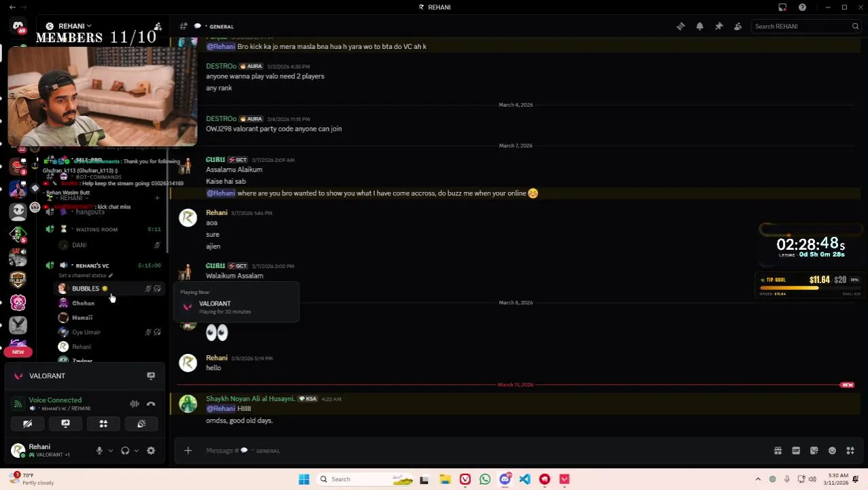Click the taskbar Search box

365,479
